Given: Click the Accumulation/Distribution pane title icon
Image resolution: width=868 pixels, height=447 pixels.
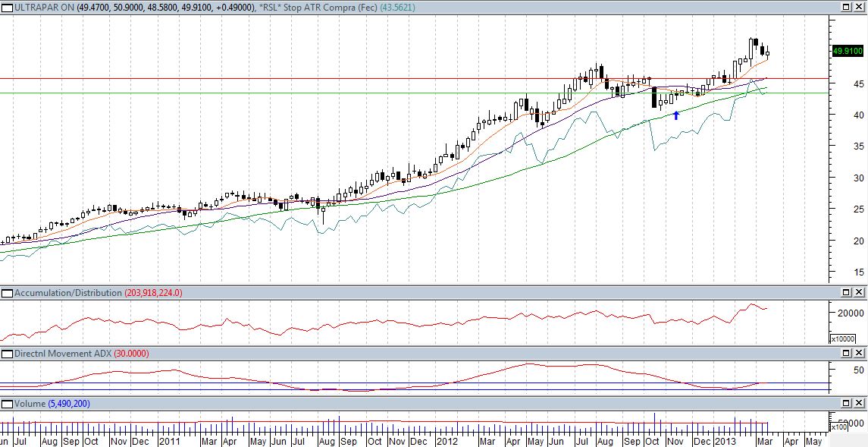Looking at the screenshot, I should click(x=8, y=293).
